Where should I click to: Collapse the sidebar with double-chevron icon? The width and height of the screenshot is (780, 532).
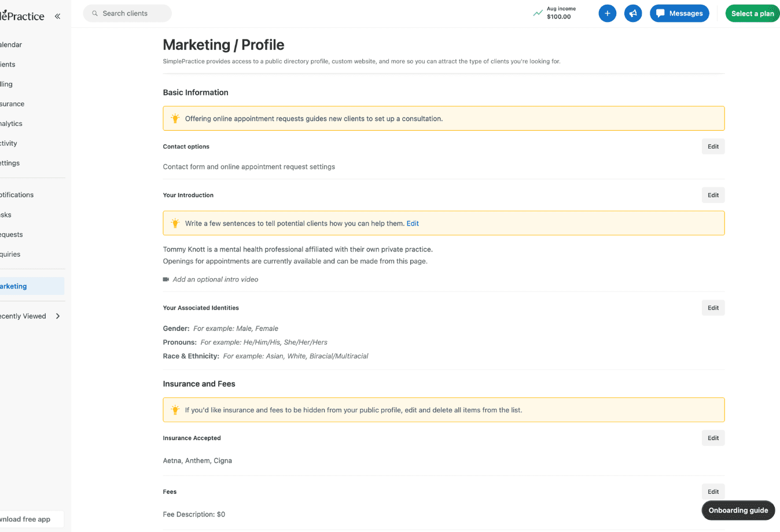(57, 16)
